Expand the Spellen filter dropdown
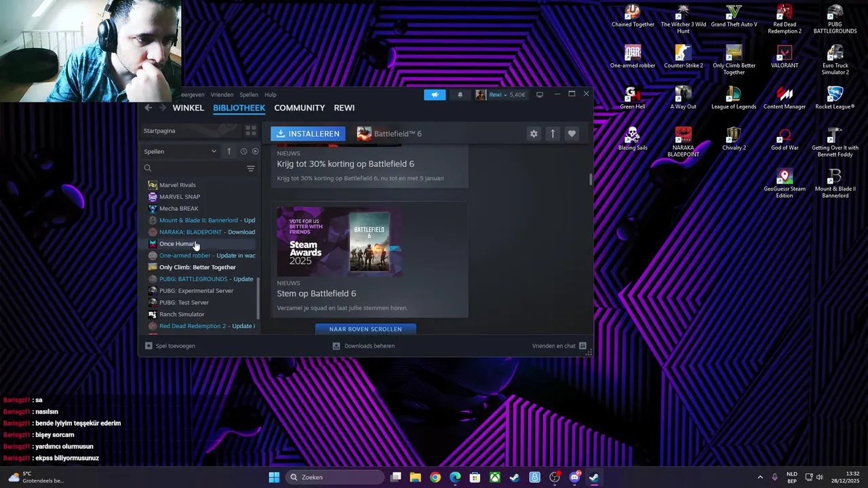This screenshot has width=868, height=488. coord(180,151)
